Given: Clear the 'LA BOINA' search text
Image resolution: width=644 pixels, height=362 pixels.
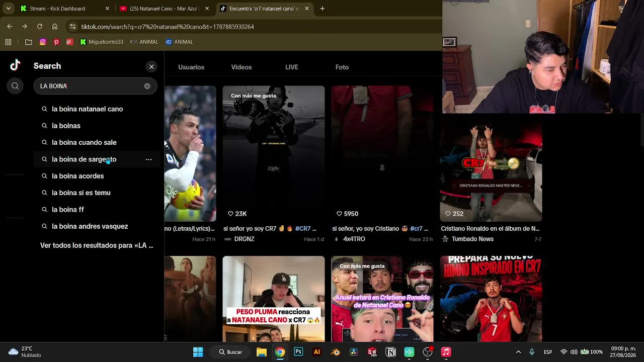Looking at the screenshot, I should coord(147,86).
